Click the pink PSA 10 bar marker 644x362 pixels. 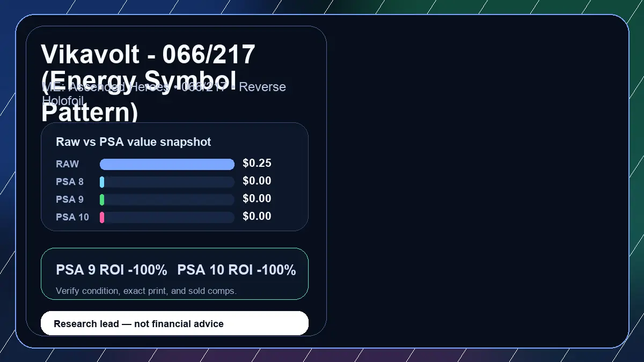(102, 217)
